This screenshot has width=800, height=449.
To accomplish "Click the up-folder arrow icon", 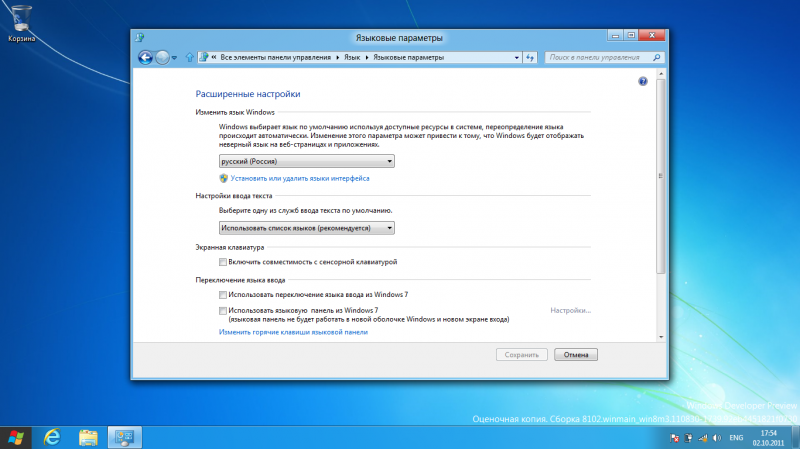I will pyautogui.click(x=189, y=57).
